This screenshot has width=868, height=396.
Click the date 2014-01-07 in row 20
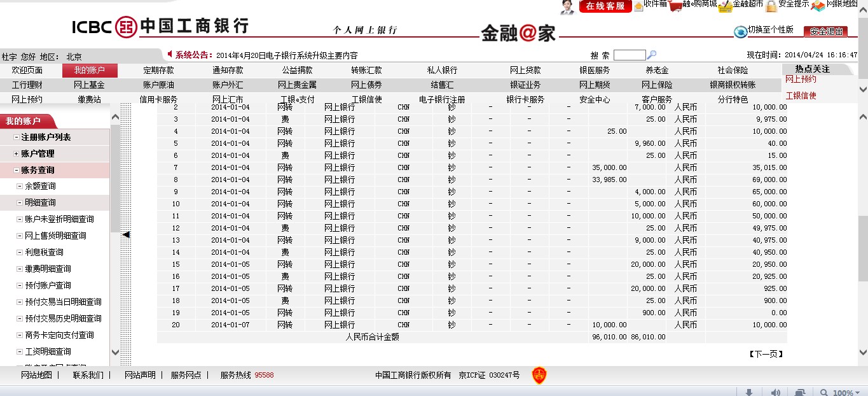pos(231,325)
